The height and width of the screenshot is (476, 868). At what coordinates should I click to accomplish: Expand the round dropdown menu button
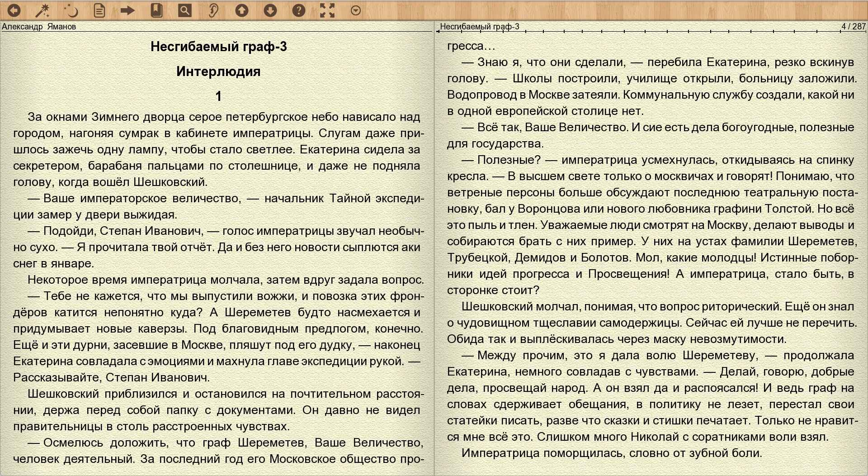coord(356,10)
